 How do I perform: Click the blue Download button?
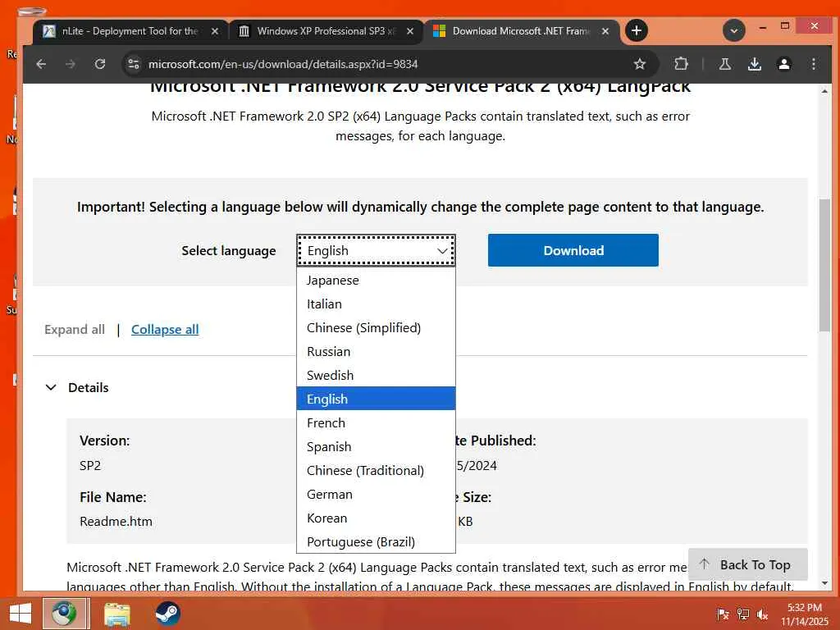pos(573,250)
